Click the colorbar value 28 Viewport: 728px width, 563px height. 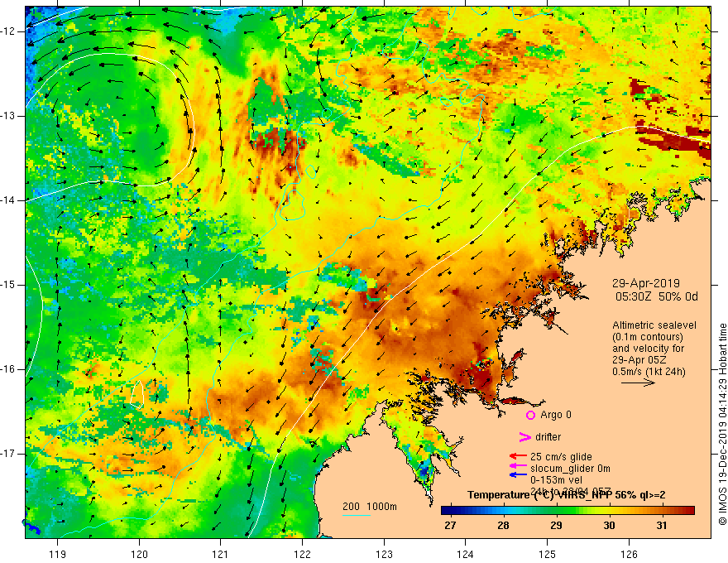503,526
